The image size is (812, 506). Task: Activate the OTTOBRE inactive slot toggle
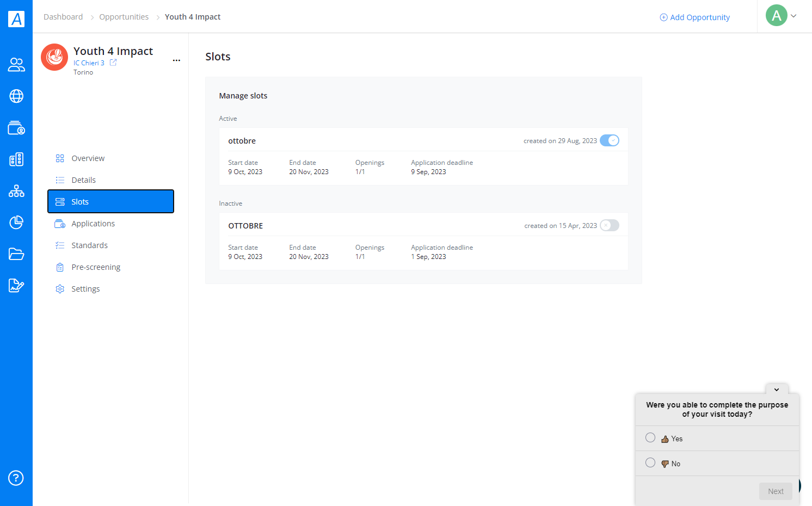point(610,225)
